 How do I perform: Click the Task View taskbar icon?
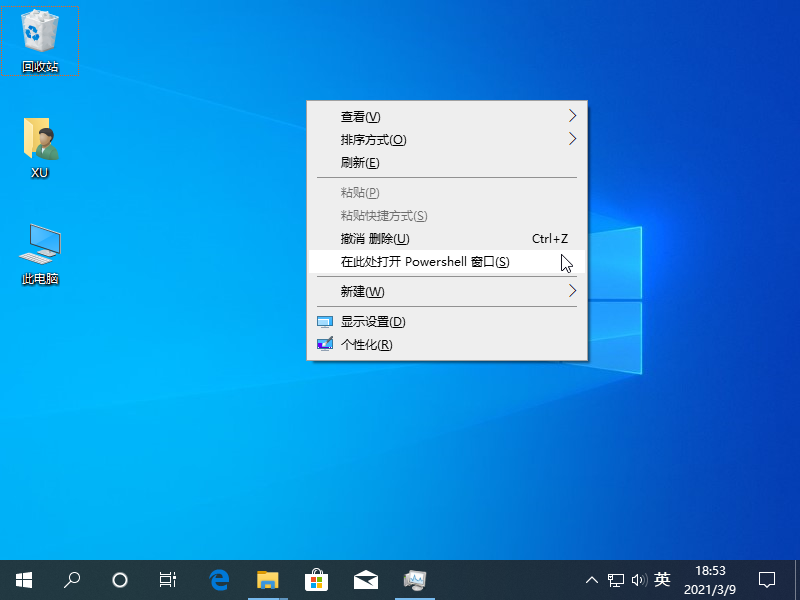click(168, 579)
